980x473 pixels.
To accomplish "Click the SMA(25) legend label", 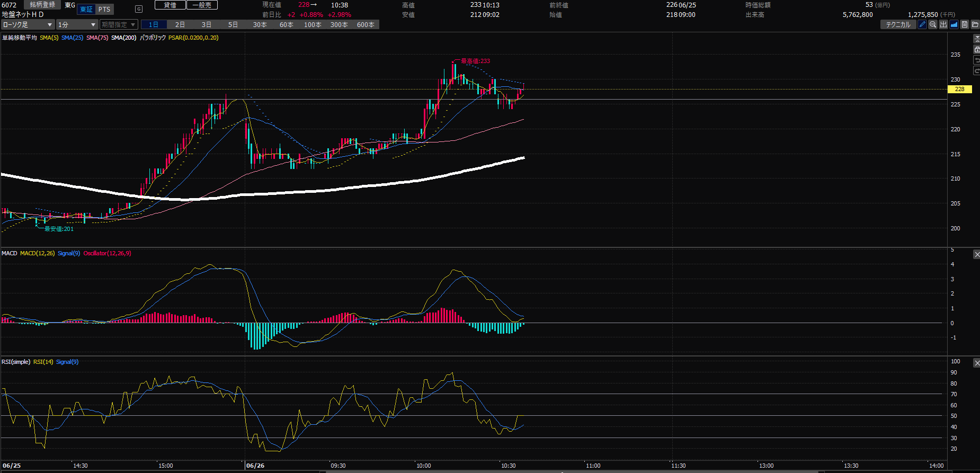I will pos(72,38).
